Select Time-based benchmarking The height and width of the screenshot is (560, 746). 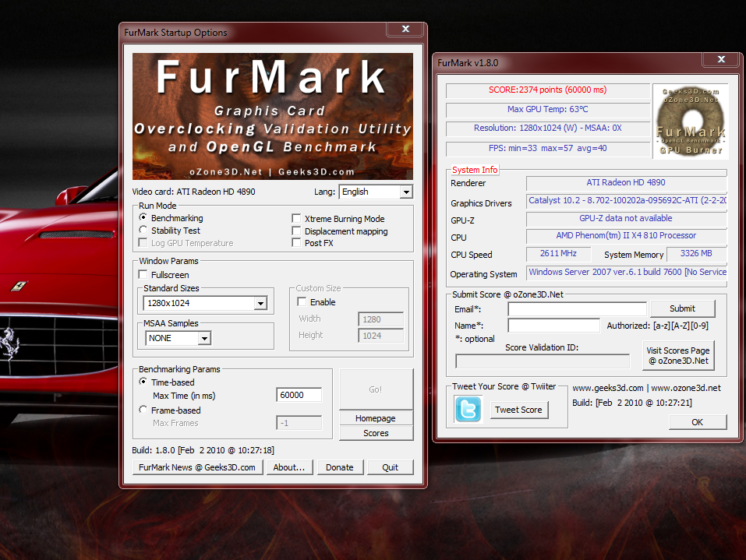[143, 382]
